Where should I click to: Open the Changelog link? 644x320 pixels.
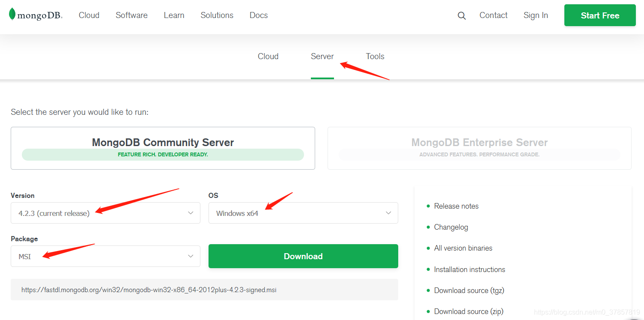click(451, 227)
